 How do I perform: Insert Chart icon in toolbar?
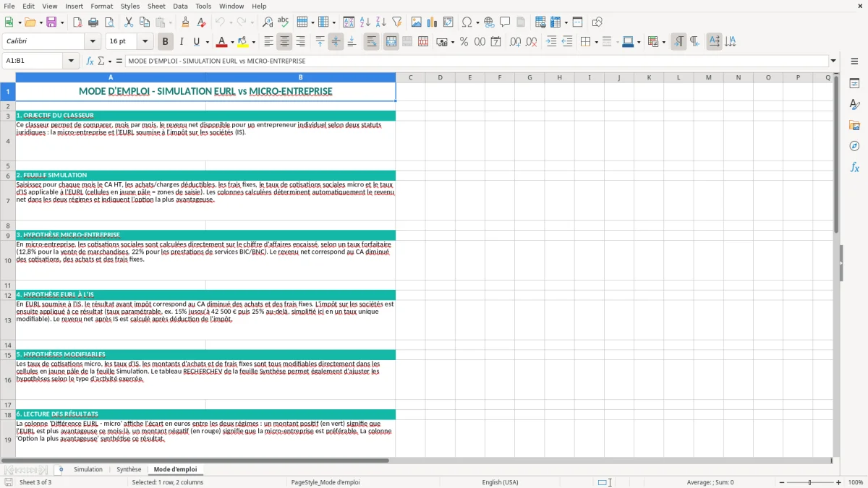pyautogui.click(x=433, y=22)
